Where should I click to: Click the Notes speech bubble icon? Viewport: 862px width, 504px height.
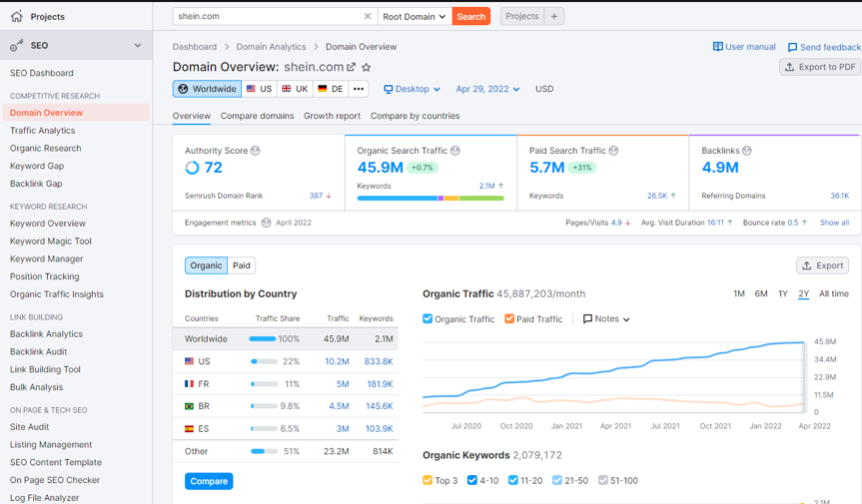[x=587, y=319]
